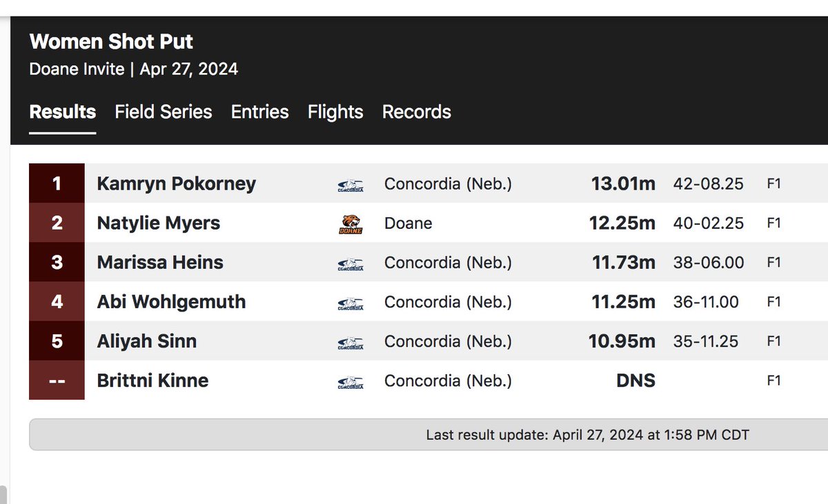Open Kamryn Pokorney athlete link

[x=177, y=184]
